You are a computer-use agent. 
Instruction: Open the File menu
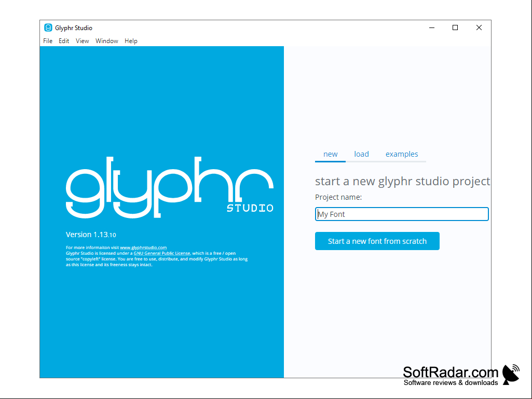[x=48, y=40]
